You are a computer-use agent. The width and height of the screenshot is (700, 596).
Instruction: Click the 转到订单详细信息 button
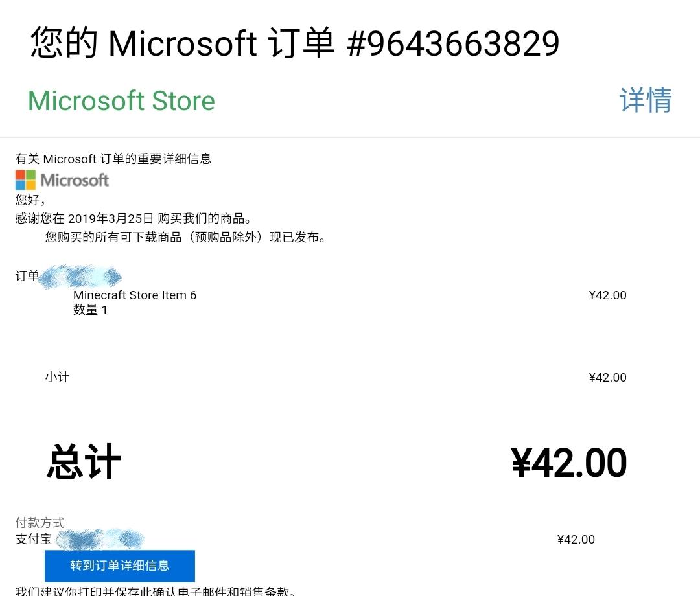(120, 566)
